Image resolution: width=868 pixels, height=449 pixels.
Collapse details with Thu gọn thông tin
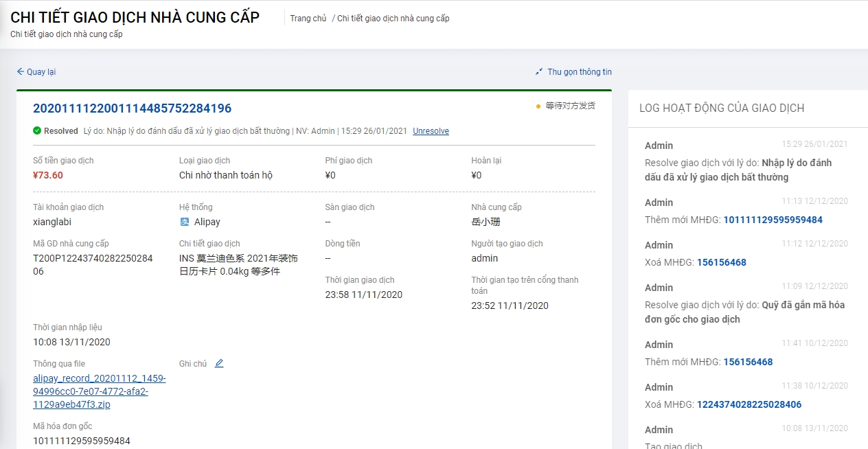pos(579,72)
